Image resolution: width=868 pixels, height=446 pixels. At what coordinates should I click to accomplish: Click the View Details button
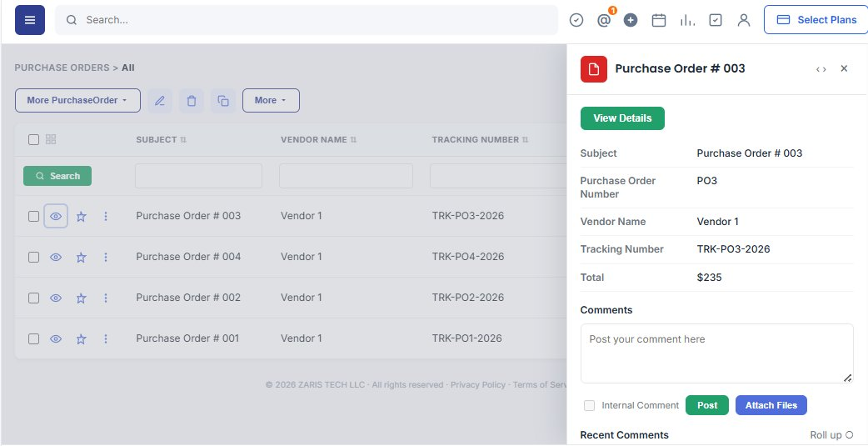tap(622, 118)
